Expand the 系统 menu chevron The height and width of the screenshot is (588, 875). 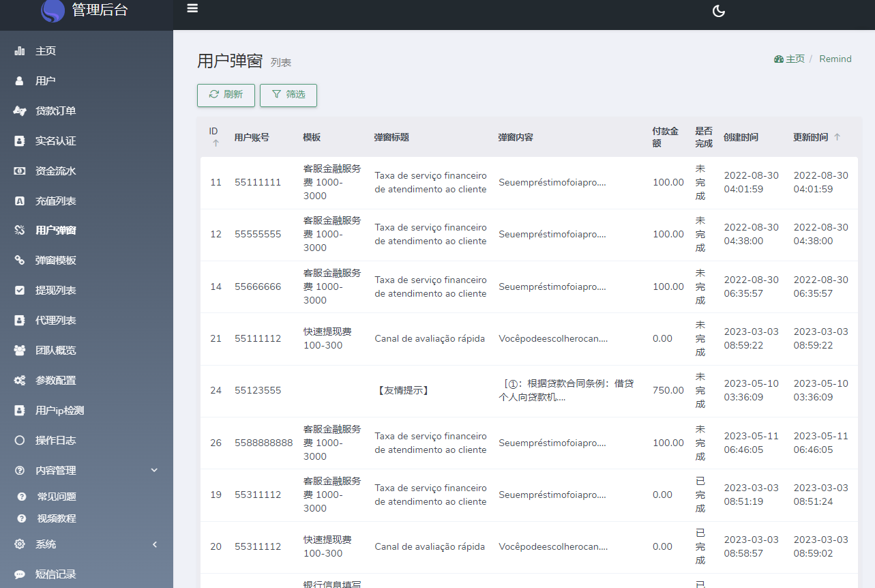tap(155, 544)
